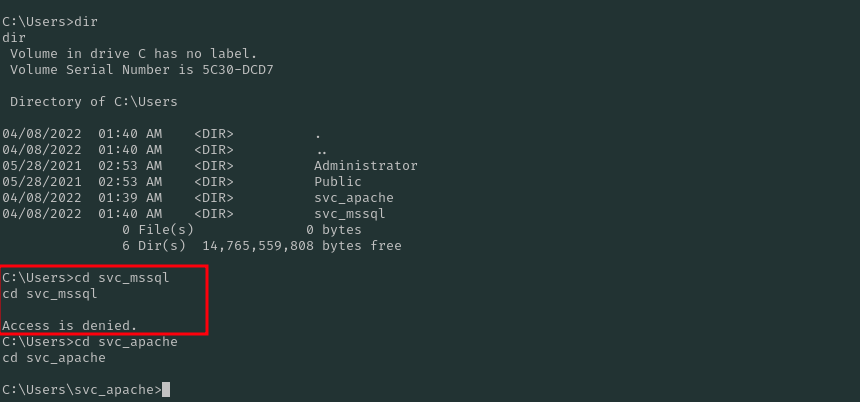This screenshot has width=860, height=403.
Task: Click the "Access is denied." message
Action: [x=69, y=325]
